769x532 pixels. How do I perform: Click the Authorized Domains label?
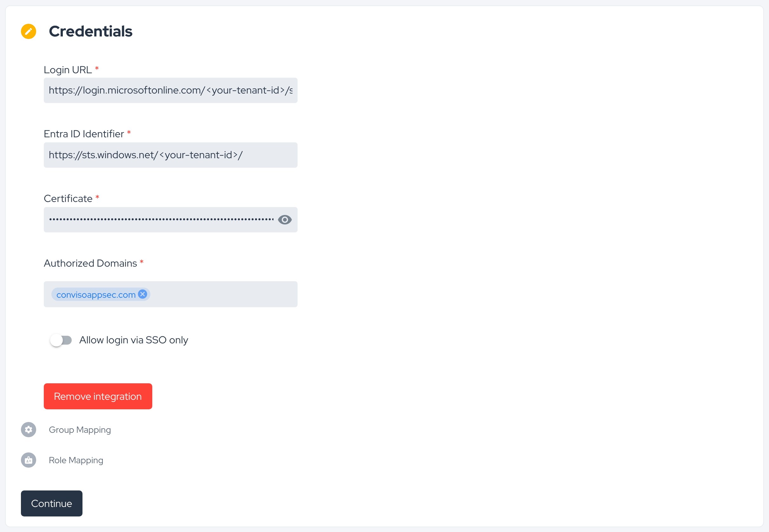pyautogui.click(x=90, y=263)
